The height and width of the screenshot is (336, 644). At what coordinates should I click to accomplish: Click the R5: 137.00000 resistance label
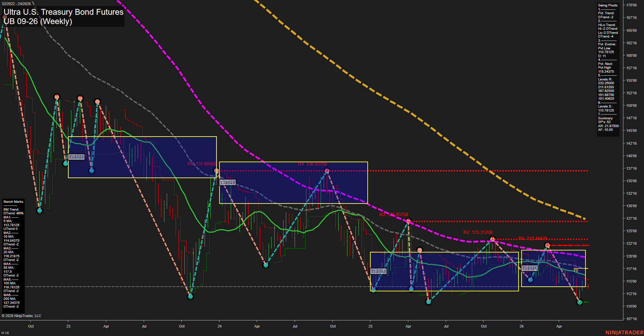[x=202, y=164]
